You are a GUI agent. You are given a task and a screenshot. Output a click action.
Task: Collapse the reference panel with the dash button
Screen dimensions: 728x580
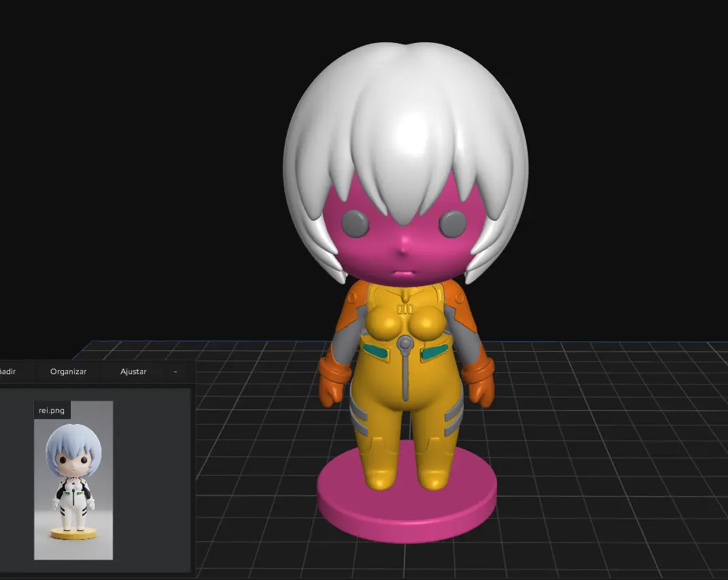[x=176, y=371]
